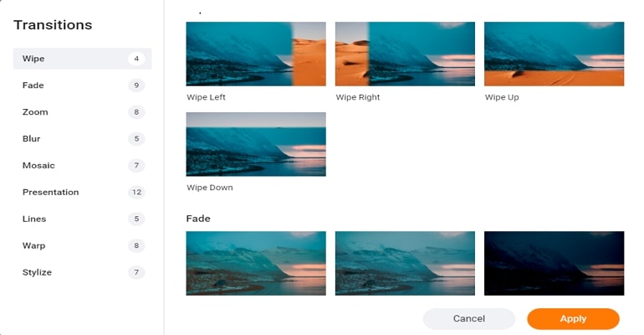Open the Warp category
This screenshot has width=644, height=335.
click(82, 245)
